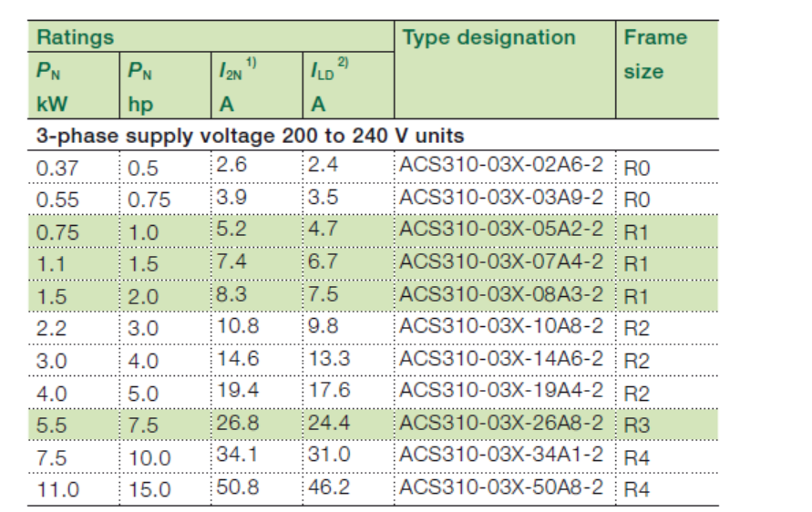The height and width of the screenshot is (512, 812).
Task: Select the 5.5 kW cell
Action: point(51,425)
